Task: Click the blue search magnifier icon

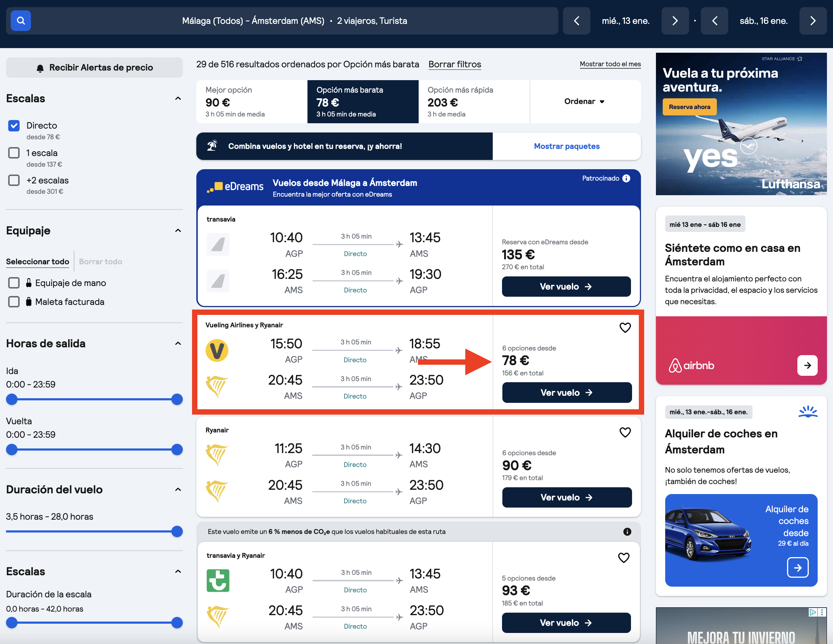Action: (21, 21)
